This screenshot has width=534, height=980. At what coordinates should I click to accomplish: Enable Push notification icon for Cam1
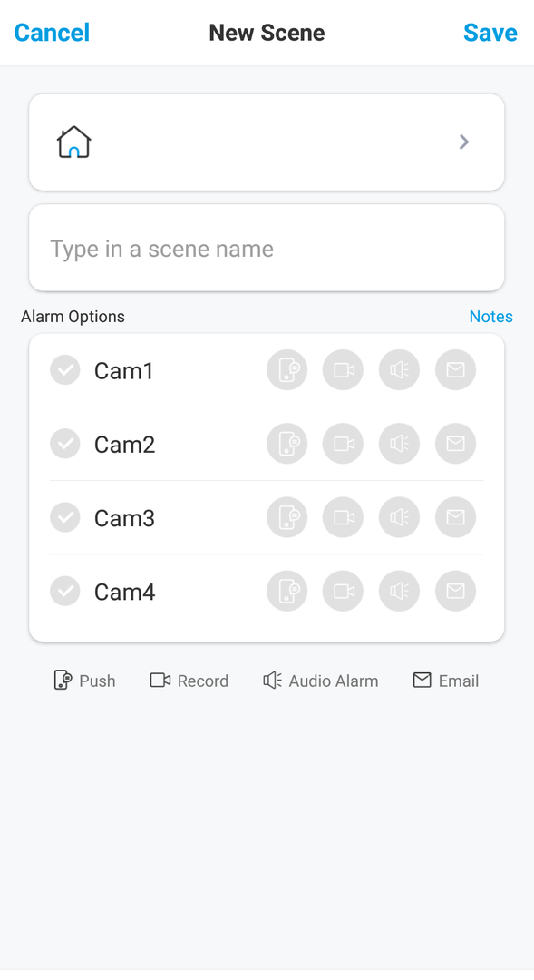pos(286,370)
